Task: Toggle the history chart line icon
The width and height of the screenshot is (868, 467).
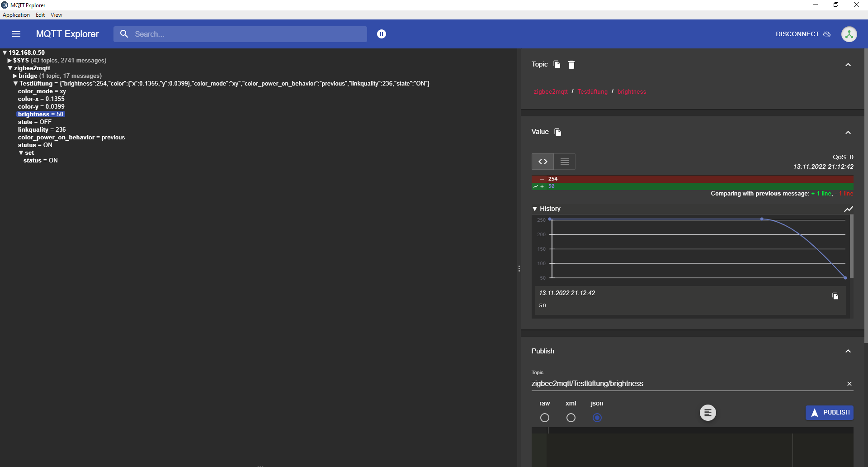Action: (848, 209)
